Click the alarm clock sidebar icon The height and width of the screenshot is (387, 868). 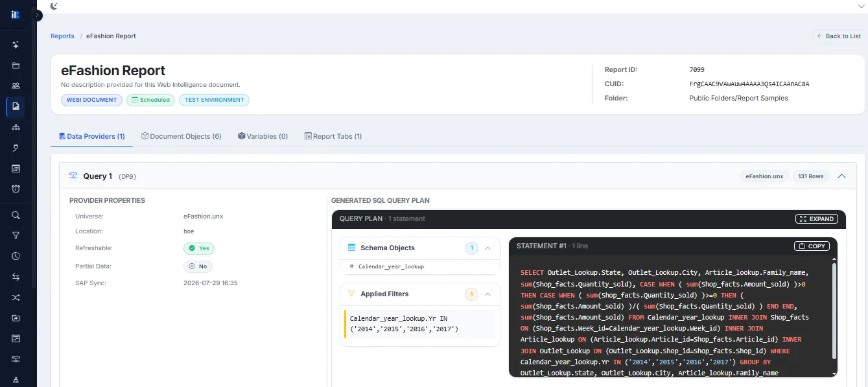coord(16,189)
